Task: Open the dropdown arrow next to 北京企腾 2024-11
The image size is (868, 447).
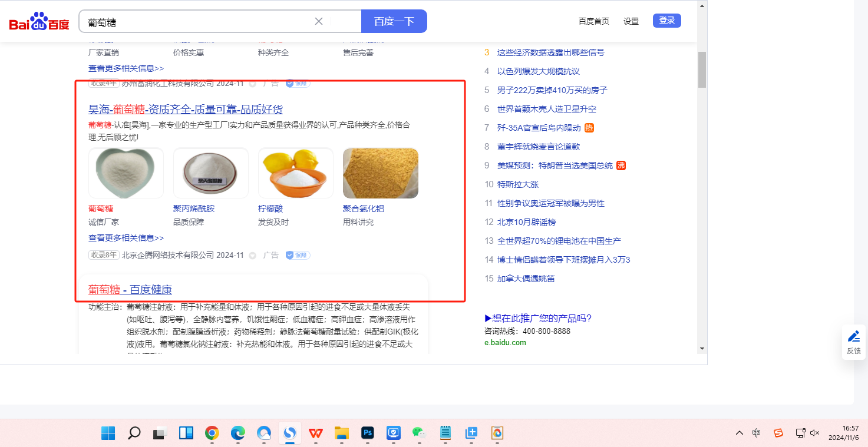Action: click(x=253, y=256)
